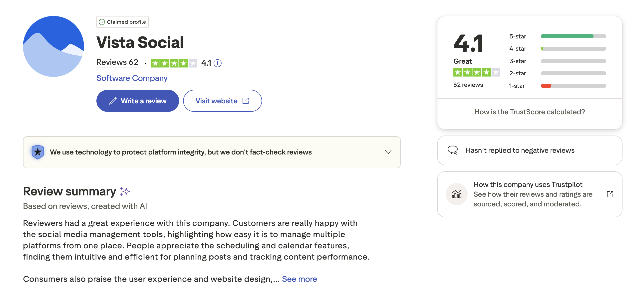Click How is the TrustScore calculated link

coord(529,112)
